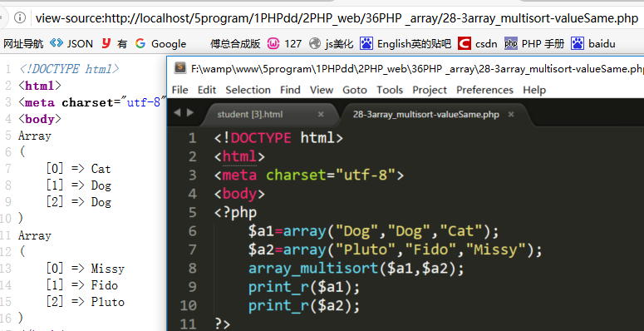Image resolution: width=644 pixels, height=331 pixels.
Task: Close the student [3].html tab
Action: [322, 114]
